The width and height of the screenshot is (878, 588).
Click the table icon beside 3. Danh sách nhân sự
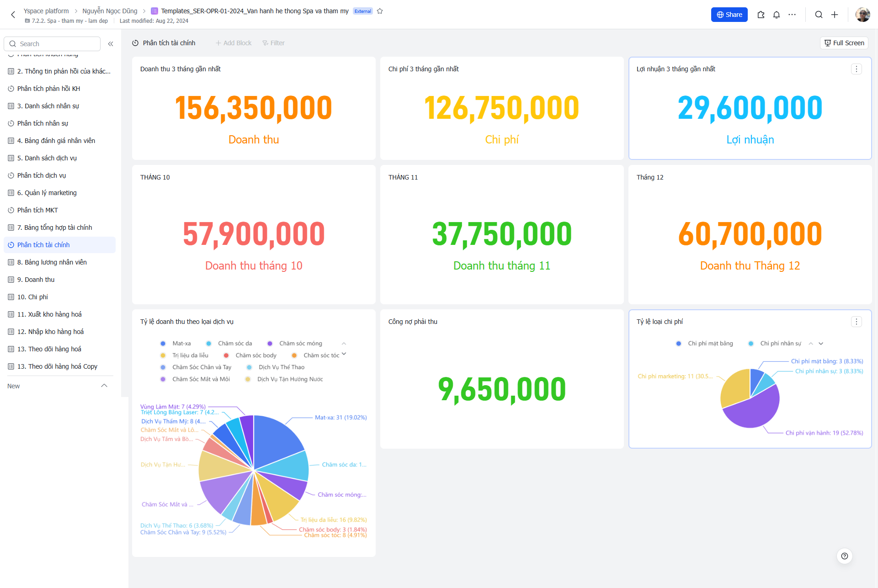pos(11,106)
